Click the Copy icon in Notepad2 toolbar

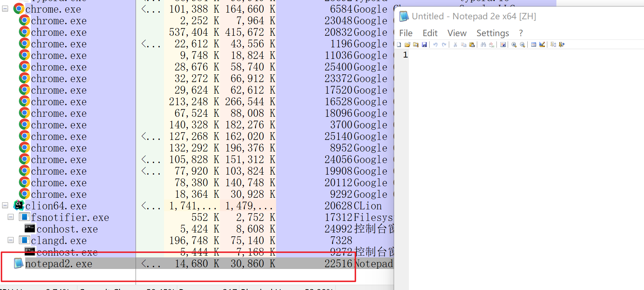[464, 45]
